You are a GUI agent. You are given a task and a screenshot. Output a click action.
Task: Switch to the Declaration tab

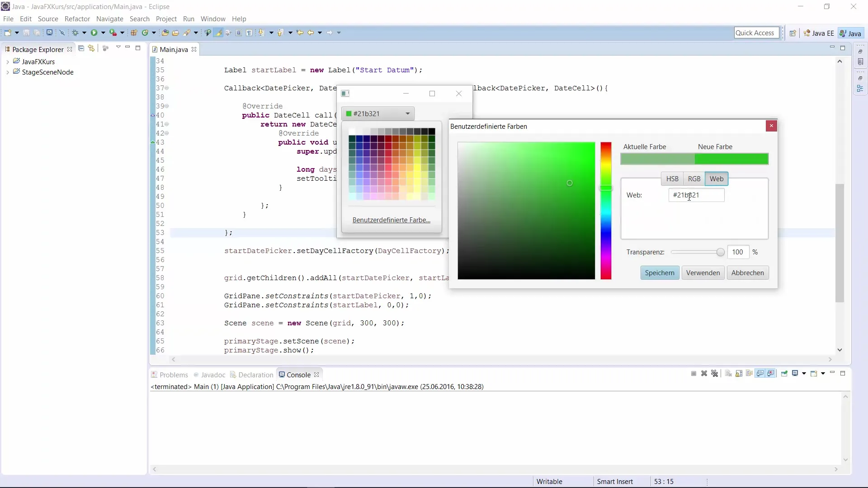pyautogui.click(x=252, y=375)
